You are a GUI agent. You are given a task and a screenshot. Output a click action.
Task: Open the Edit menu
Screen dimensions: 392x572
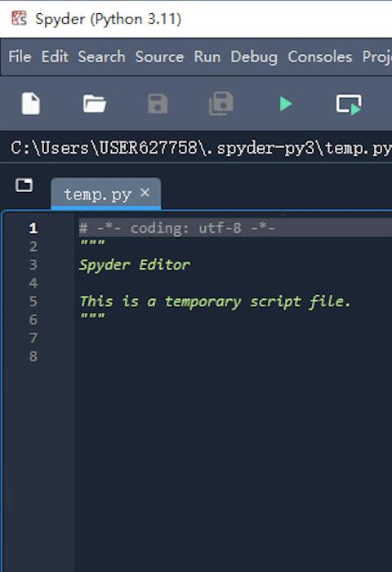pyautogui.click(x=55, y=57)
